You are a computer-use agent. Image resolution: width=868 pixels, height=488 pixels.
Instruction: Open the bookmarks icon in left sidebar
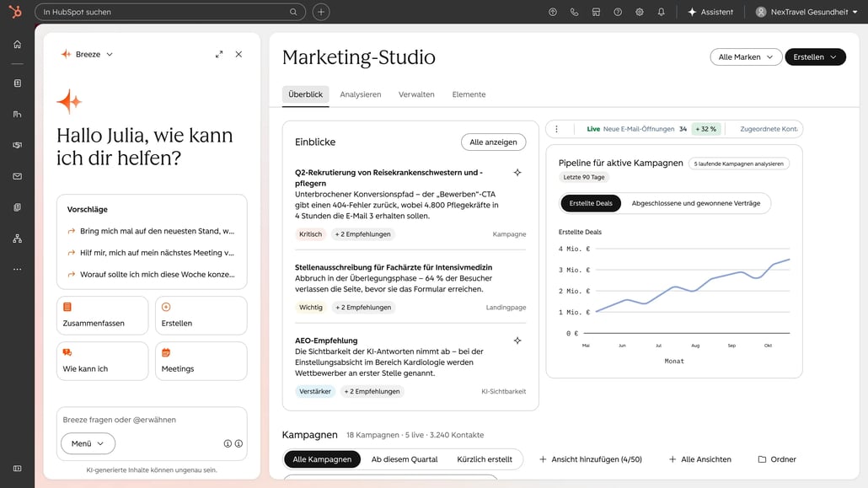click(x=17, y=83)
